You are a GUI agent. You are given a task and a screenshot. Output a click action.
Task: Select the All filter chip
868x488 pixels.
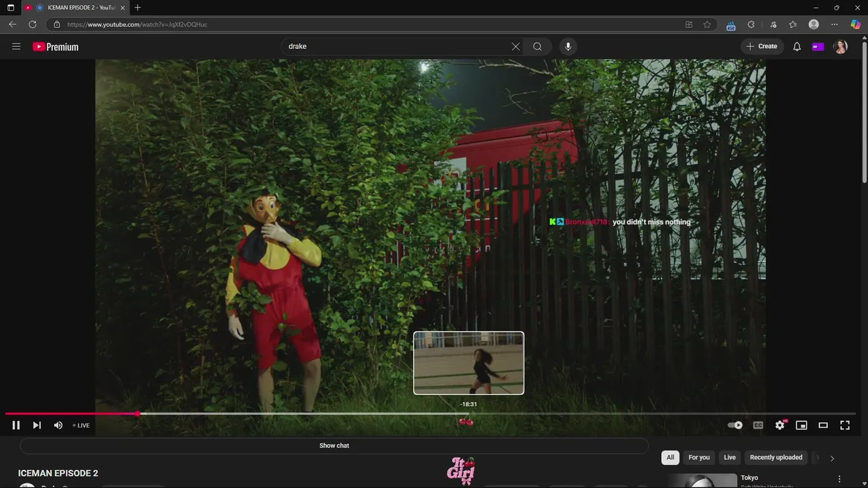coord(670,457)
